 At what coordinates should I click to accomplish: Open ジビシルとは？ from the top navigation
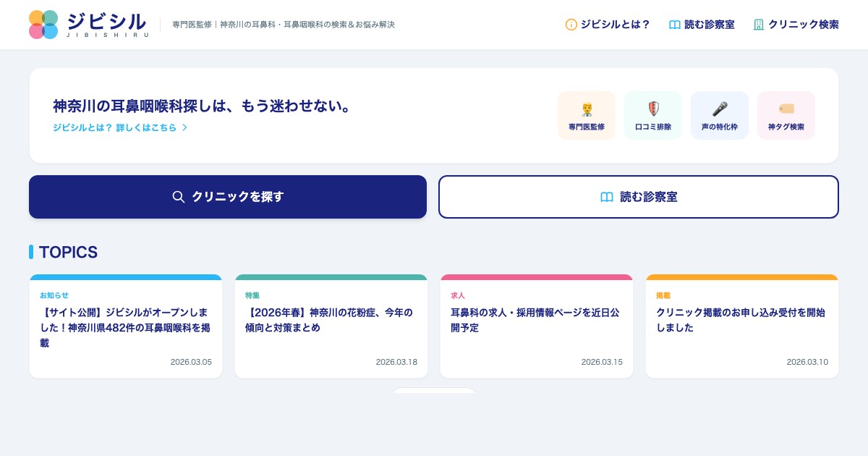(616, 25)
